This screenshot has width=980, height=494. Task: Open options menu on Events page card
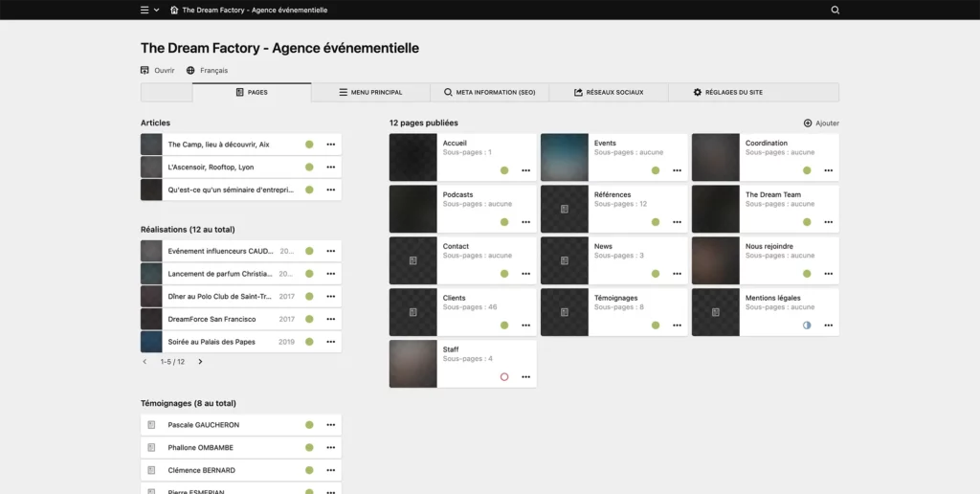[x=677, y=170]
